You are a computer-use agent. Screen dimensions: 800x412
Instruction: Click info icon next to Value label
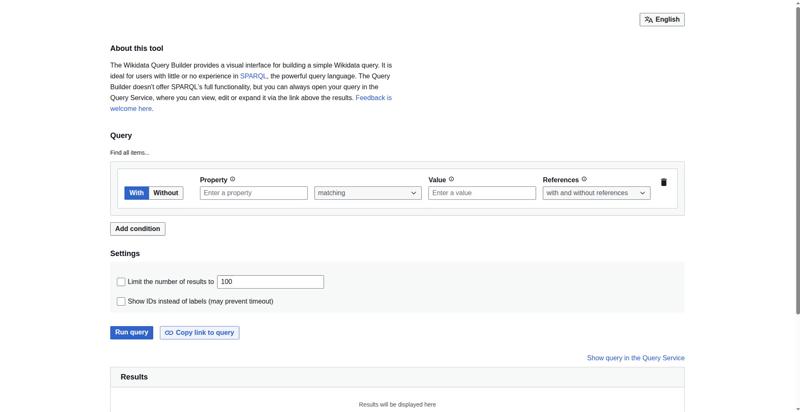(451, 180)
